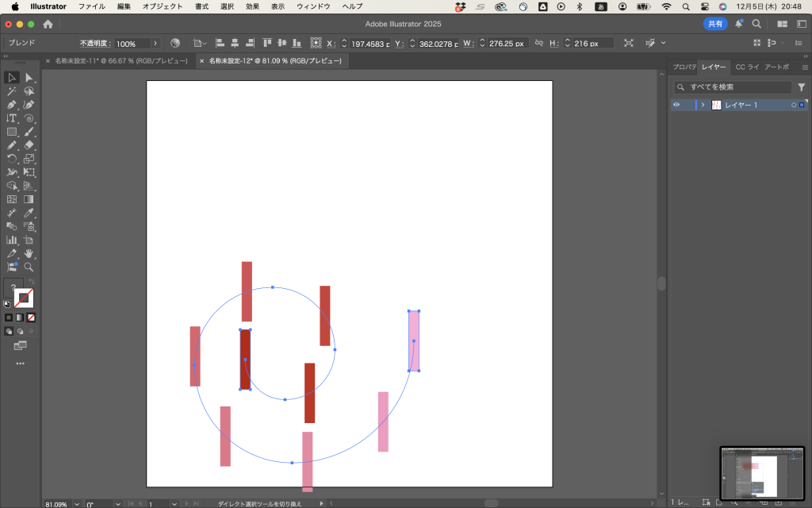
Task: Select the Direct Selection tool
Action: (x=29, y=78)
